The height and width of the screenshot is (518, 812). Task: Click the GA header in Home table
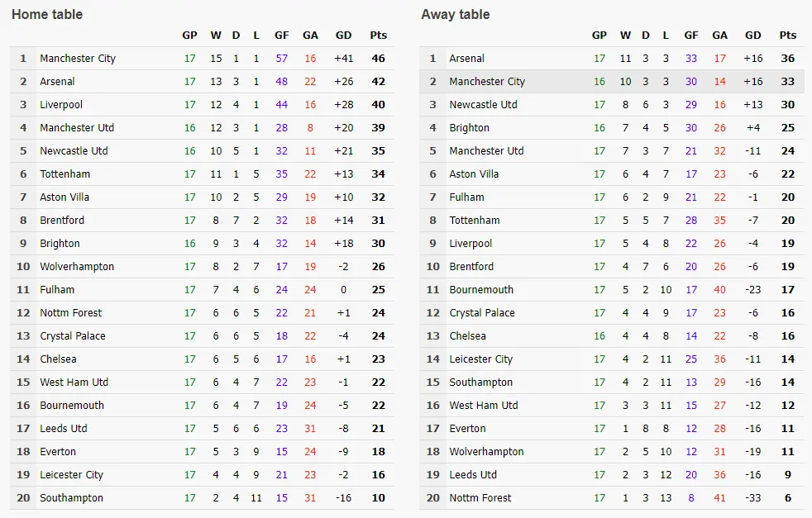310,36
